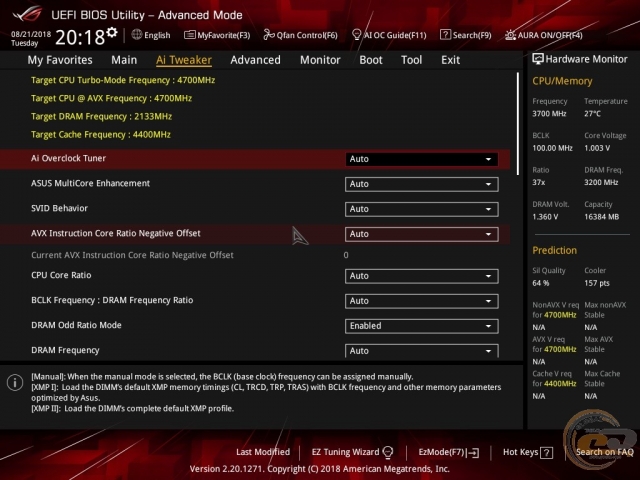Click the Search question mark icon

[445, 35]
